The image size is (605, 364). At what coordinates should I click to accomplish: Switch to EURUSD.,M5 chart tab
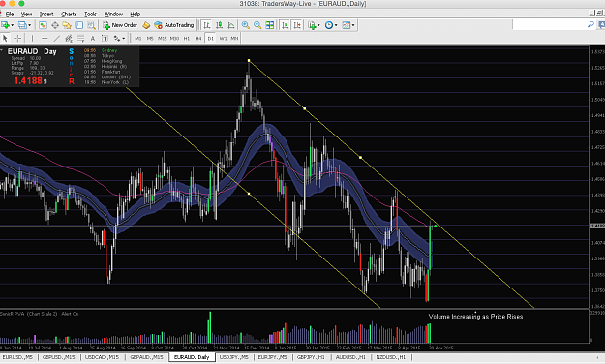[17, 357]
